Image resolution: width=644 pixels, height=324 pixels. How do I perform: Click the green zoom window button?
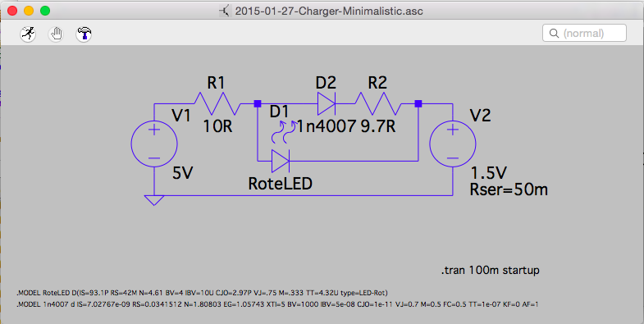(45, 11)
